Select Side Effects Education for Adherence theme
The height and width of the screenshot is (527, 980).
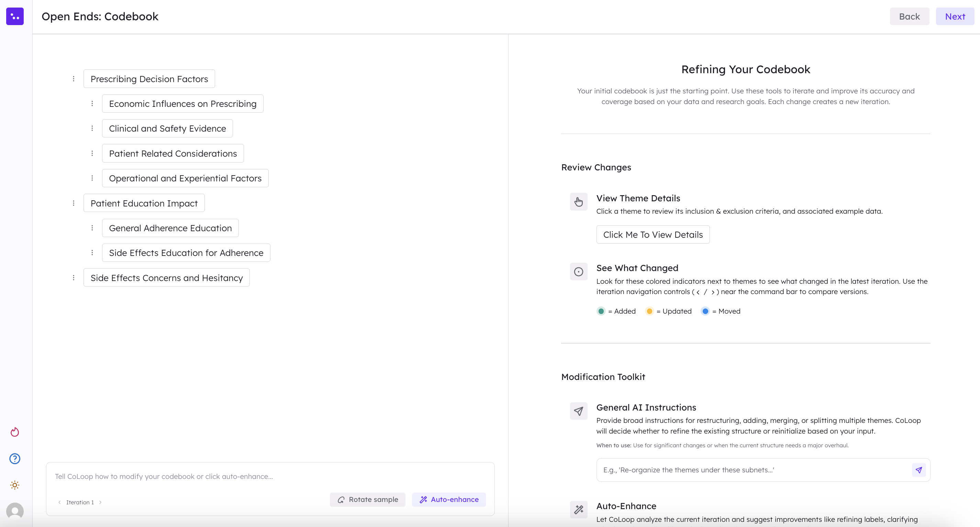[186, 253]
